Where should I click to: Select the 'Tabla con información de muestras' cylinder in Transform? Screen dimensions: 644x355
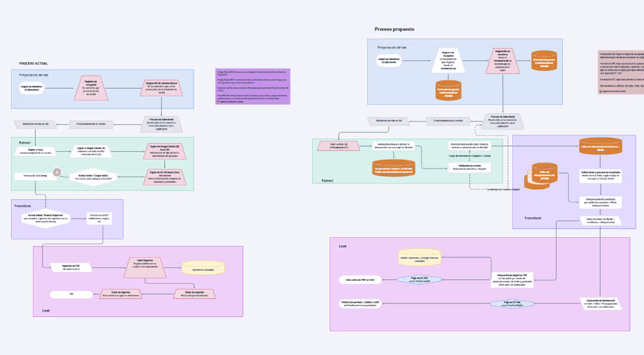pos(601,145)
